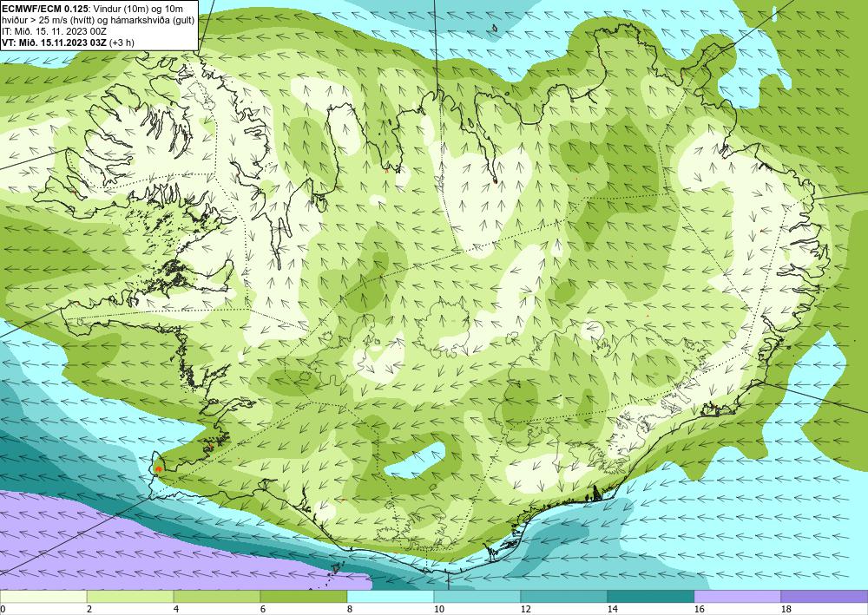Click the legend label '2'
The width and height of the screenshot is (868, 615).
(x=89, y=609)
